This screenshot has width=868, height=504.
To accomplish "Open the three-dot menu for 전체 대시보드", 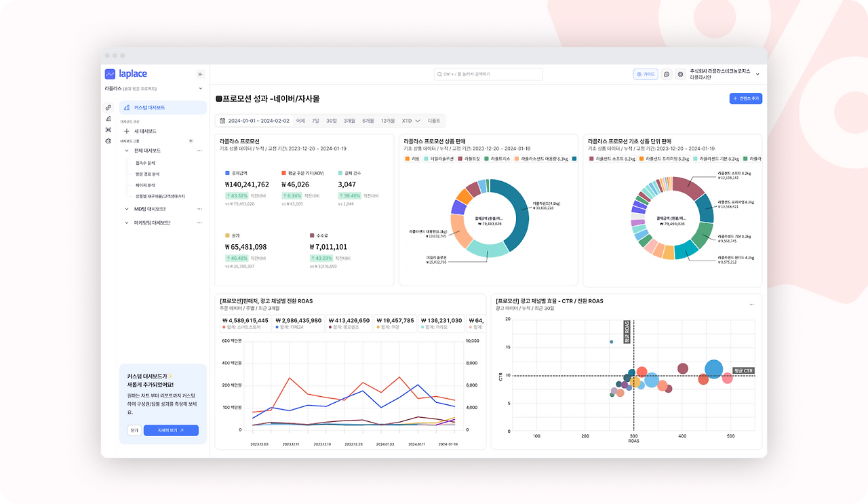I will [199, 151].
